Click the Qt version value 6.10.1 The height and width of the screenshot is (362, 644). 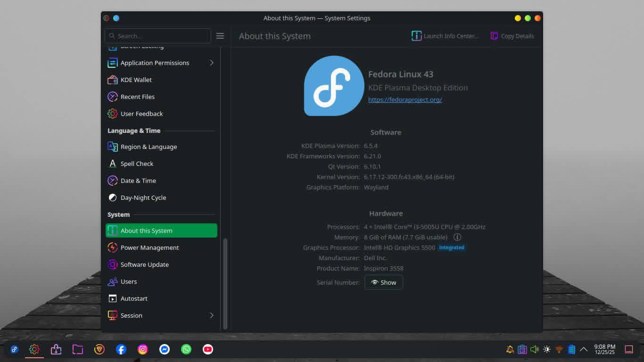pyautogui.click(x=372, y=166)
